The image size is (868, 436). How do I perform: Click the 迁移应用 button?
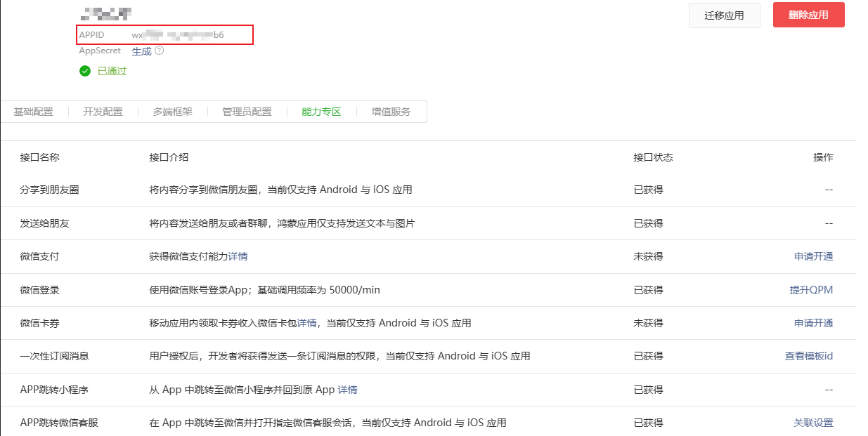tap(724, 15)
